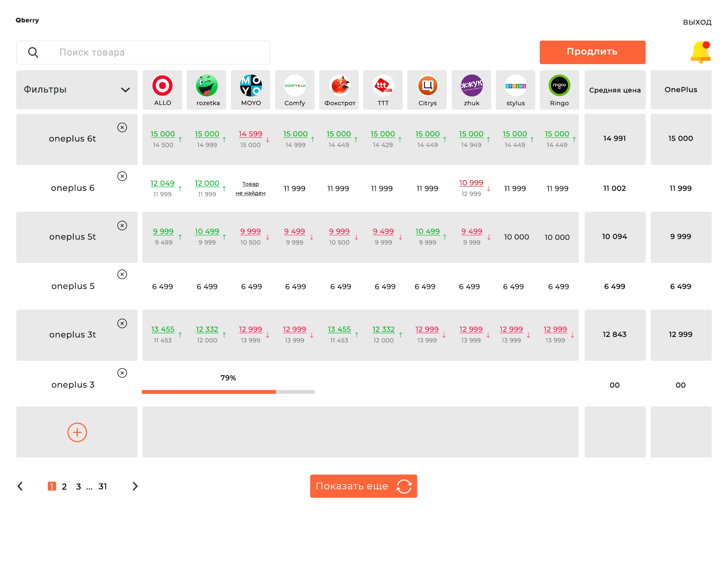Screen dimensions: 728x571
Task: Click the Продлить button
Action: tap(592, 52)
